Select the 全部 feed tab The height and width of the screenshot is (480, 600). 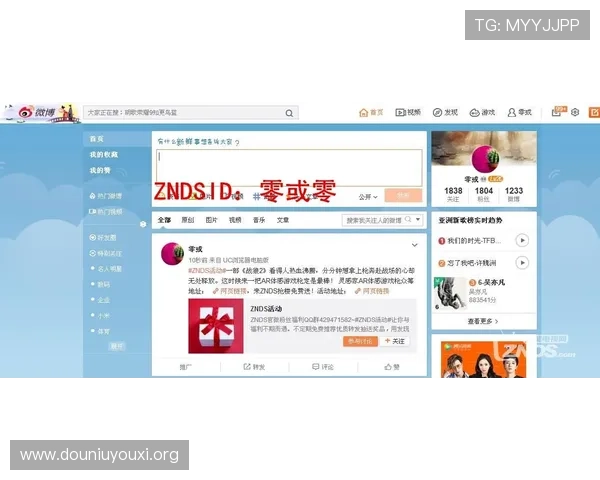(164, 220)
